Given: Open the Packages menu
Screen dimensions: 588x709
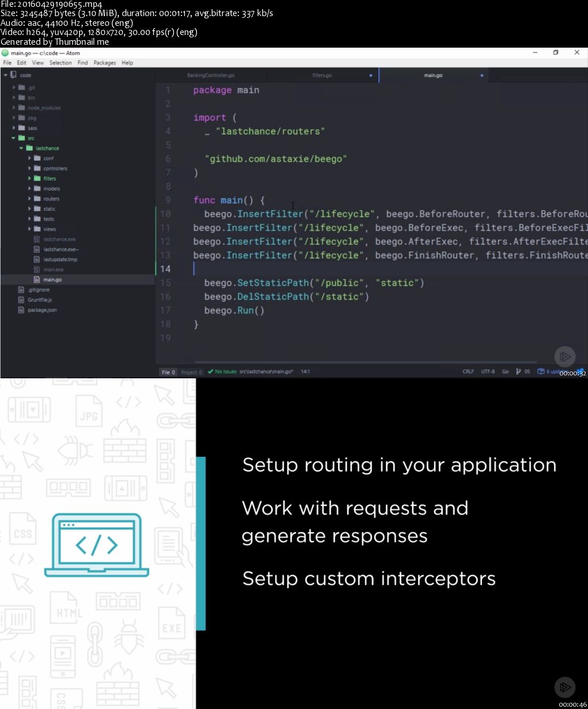Looking at the screenshot, I should 105,63.
